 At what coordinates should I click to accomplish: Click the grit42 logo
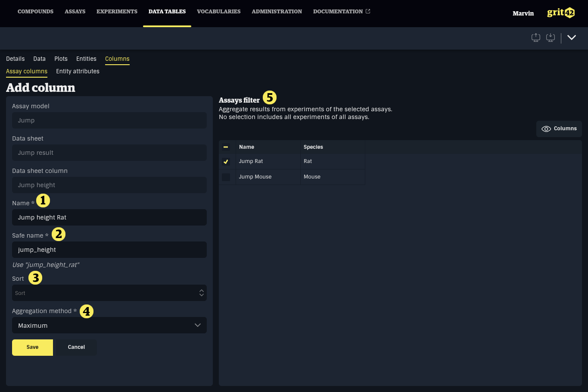[x=560, y=13]
